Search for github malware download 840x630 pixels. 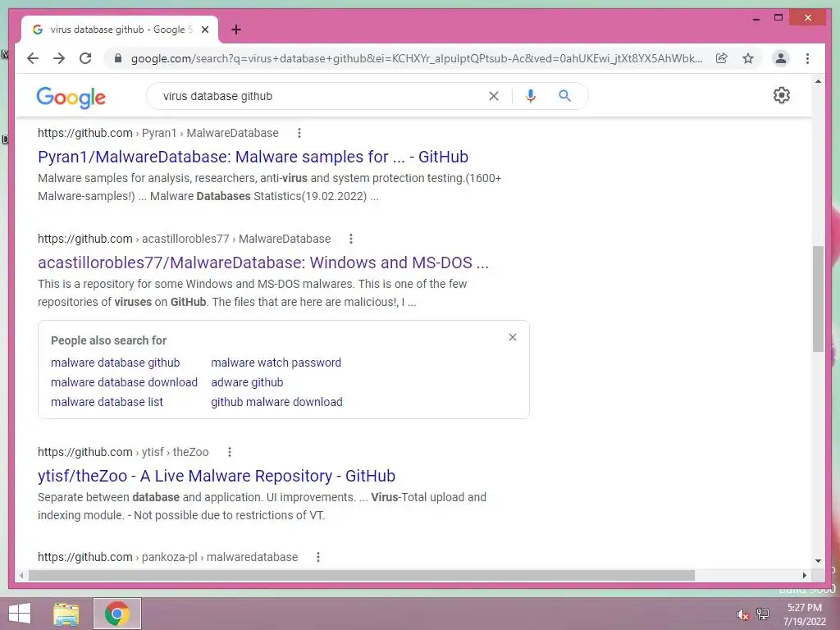point(277,402)
